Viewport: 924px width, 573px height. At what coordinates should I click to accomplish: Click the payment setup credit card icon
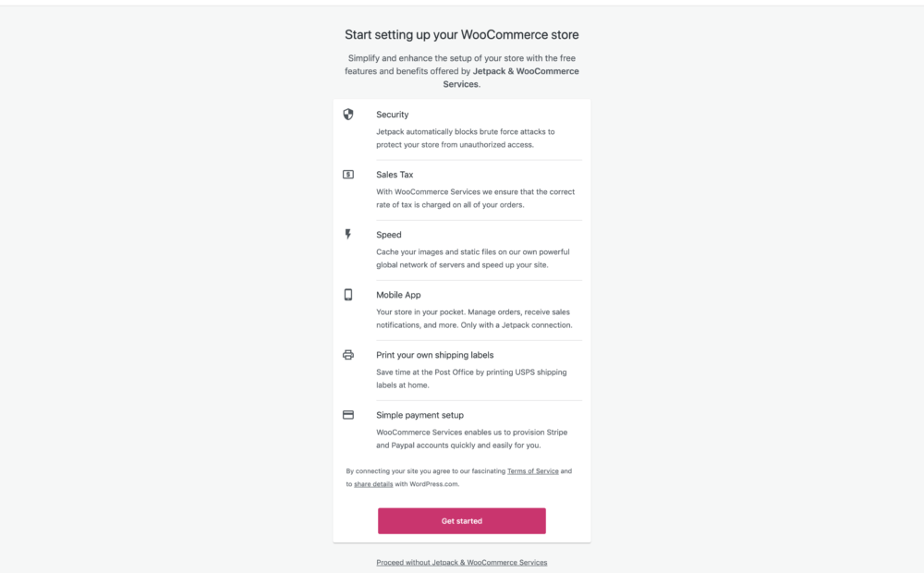click(x=348, y=415)
